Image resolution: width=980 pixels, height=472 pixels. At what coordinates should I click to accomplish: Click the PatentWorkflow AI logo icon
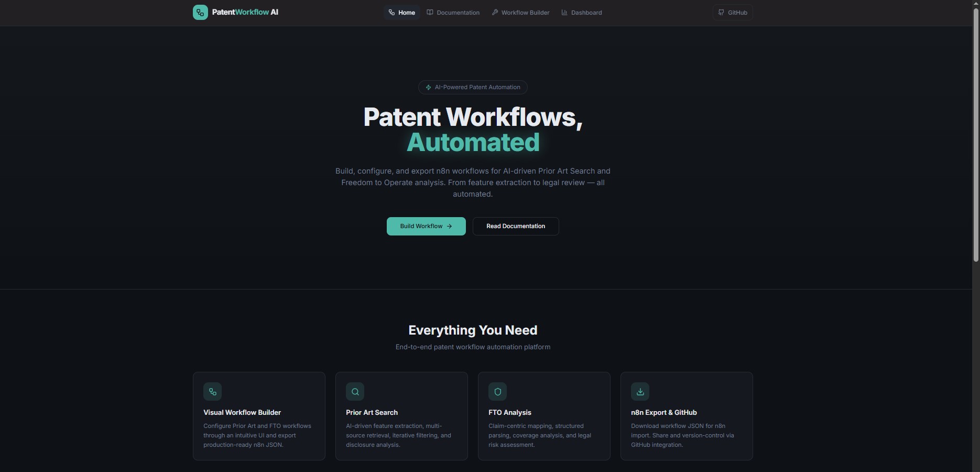(x=200, y=13)
